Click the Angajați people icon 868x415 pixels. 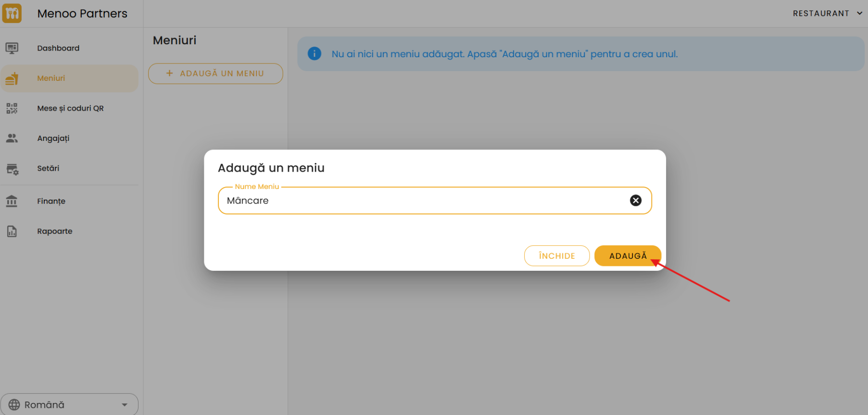point(12,138)
